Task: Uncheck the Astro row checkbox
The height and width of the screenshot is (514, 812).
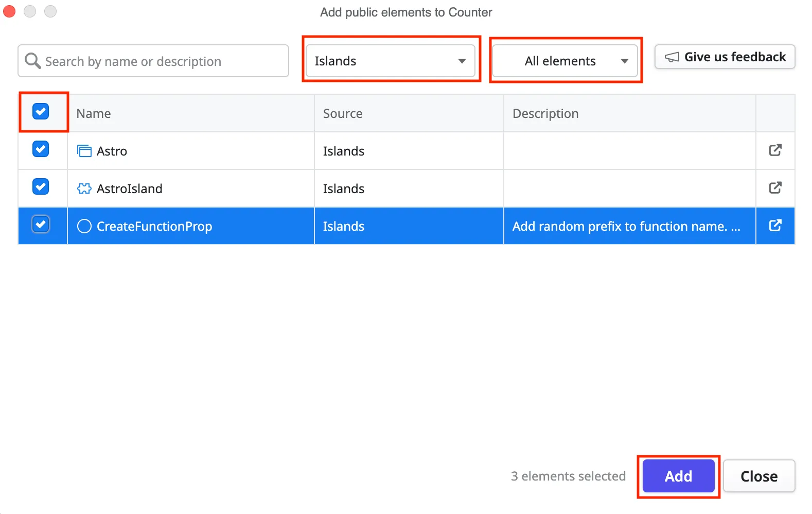Action: click(x=41, y=149)
